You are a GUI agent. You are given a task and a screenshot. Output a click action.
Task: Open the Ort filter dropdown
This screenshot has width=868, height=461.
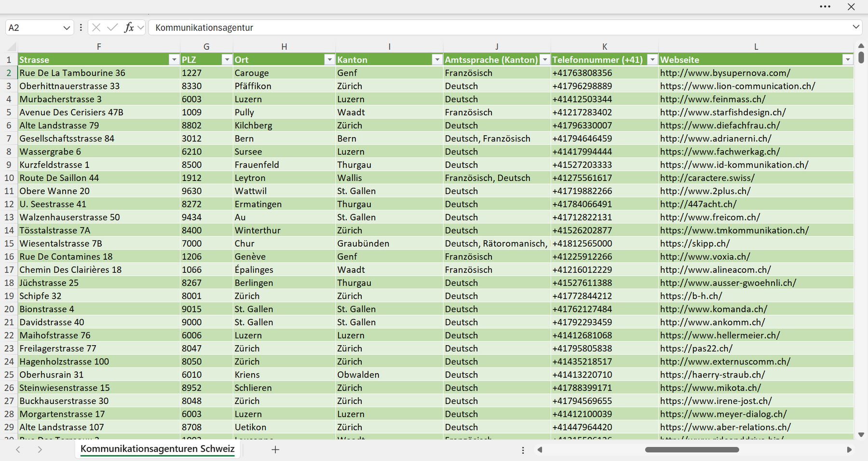329,59
